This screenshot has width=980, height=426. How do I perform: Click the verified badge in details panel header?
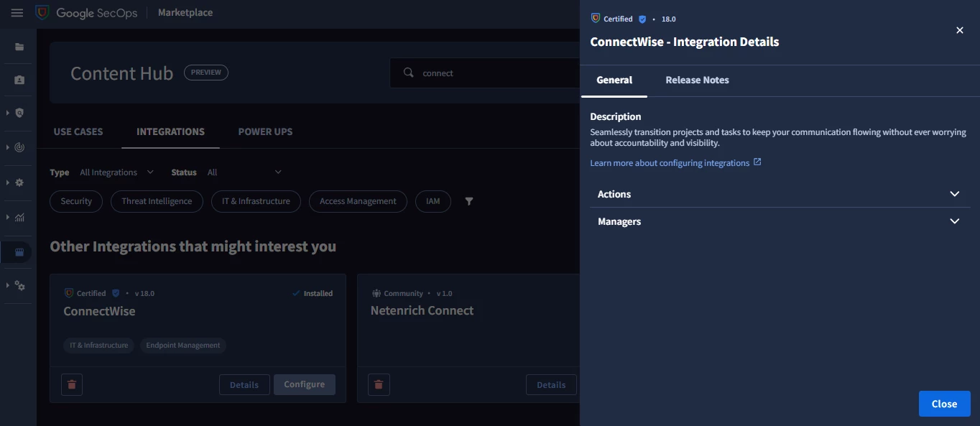click(x=642, y=19)
